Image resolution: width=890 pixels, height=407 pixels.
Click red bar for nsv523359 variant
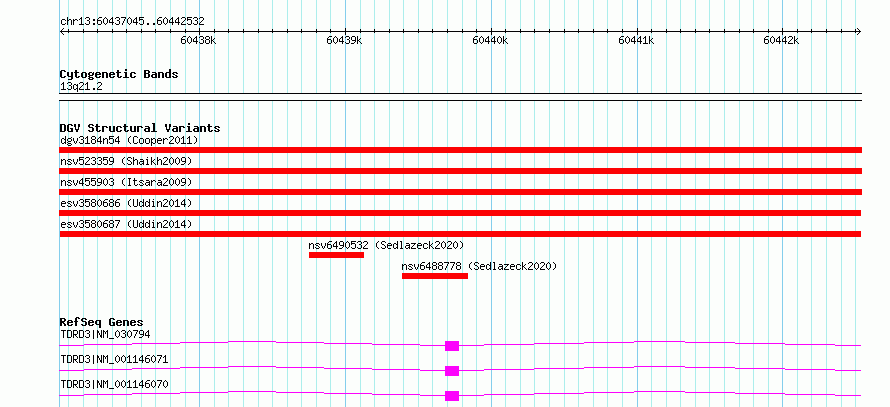[460, 171]
